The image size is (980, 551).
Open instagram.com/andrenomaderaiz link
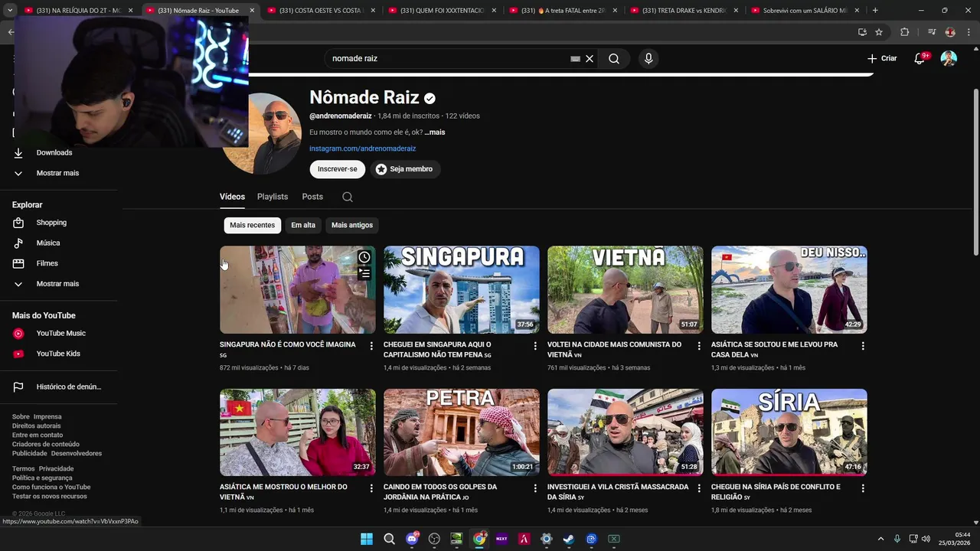(362, 148)
